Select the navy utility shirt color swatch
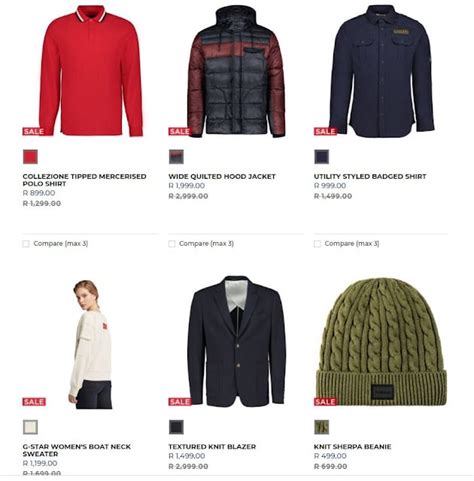 tap(322, 157)
